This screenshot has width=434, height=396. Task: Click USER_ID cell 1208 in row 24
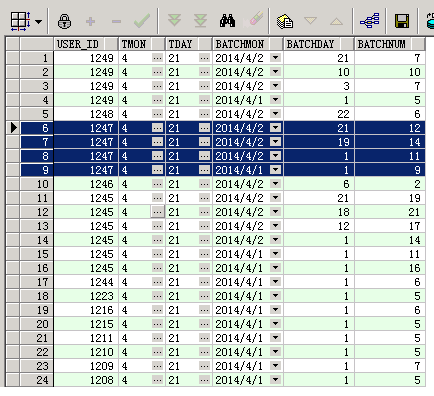click(x=86, y=380)
